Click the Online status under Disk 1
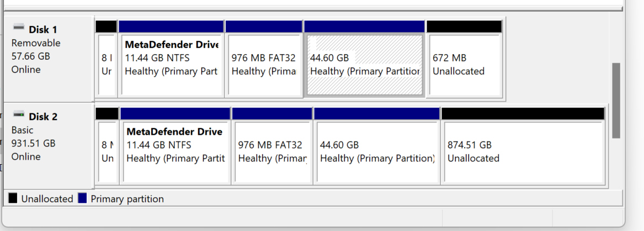Viewport: 644px width, 231px height. (26, 70)
